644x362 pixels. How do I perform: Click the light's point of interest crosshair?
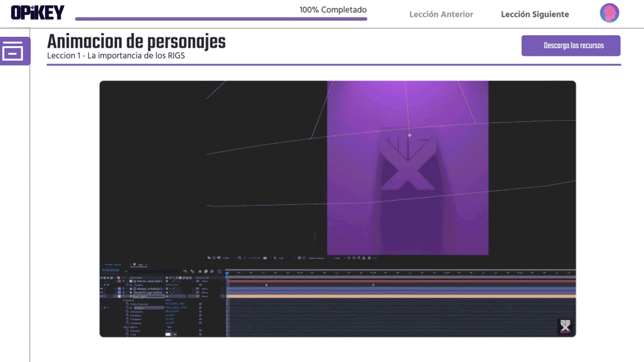[x=410, y=135]
